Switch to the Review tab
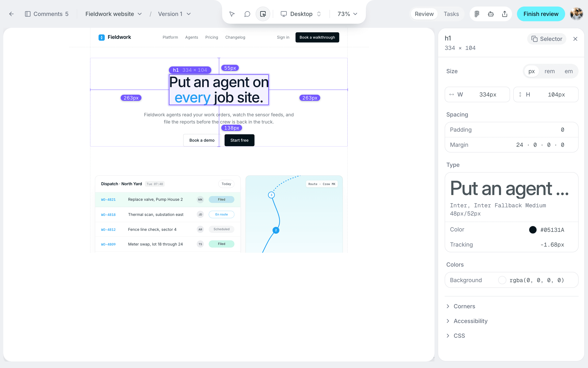Screen dimensions: 588x368 coord(424,14)
